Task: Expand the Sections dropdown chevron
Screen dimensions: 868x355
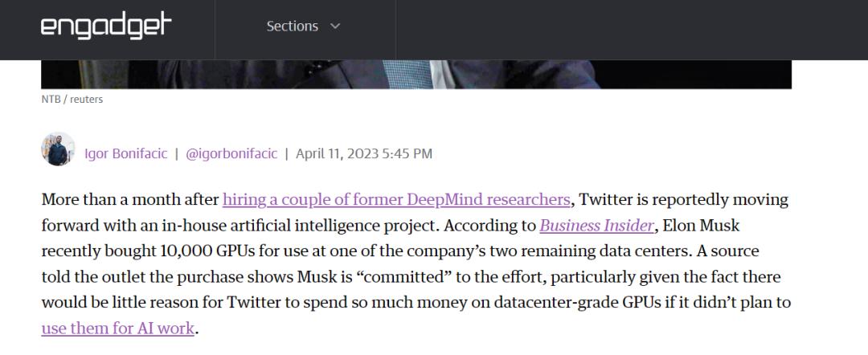Action: 335,27
